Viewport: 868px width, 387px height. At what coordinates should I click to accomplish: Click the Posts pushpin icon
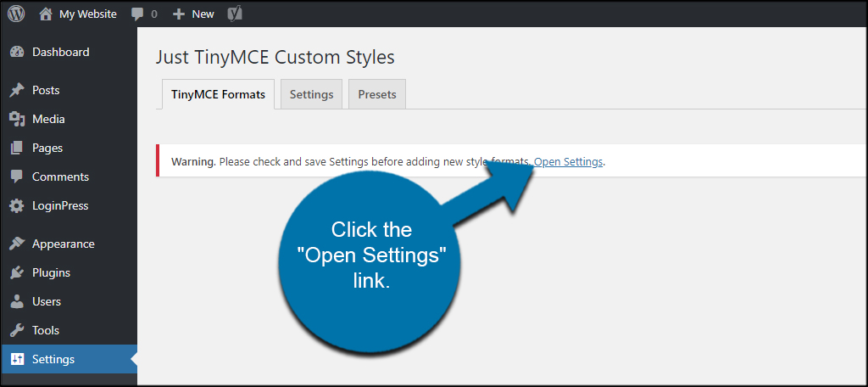coord(17,90)
